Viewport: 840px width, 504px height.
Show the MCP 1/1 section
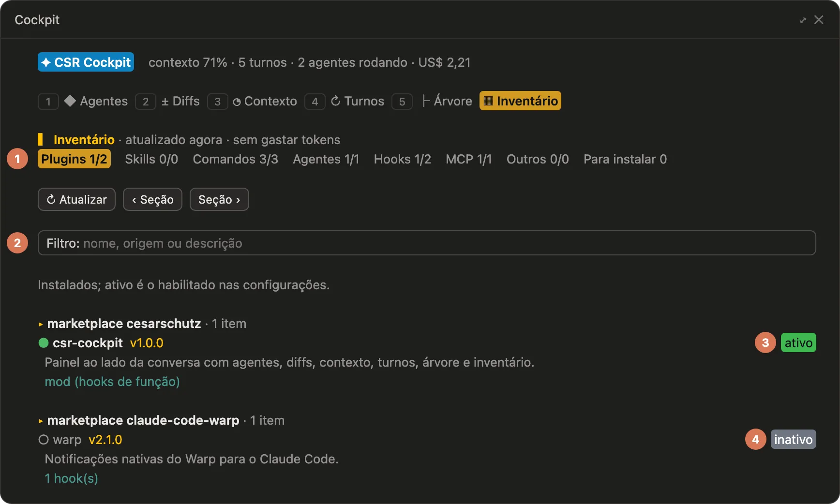(x=469, y=159)
